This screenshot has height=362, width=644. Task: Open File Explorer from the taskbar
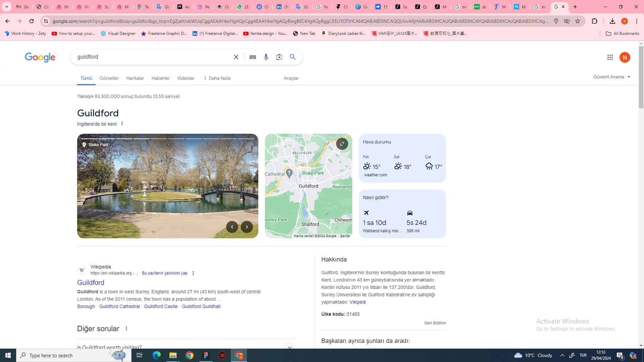click(173, 355)
